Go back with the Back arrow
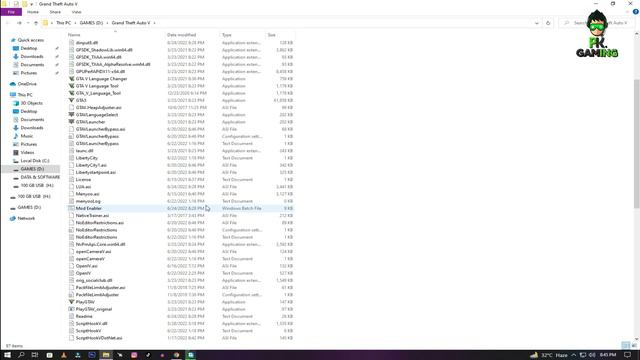Image resolution: width=640 pixels, height=360 pixels. coord(7,23)
